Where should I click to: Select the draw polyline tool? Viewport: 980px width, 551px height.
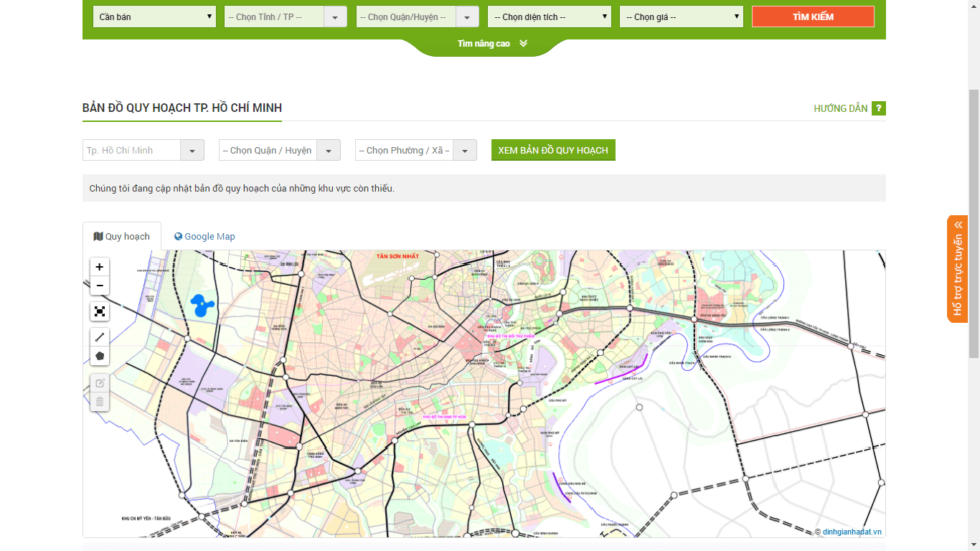[100, 336]
